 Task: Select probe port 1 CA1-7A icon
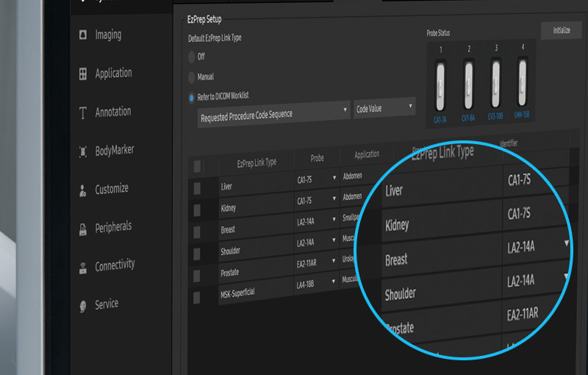(440, 87)
